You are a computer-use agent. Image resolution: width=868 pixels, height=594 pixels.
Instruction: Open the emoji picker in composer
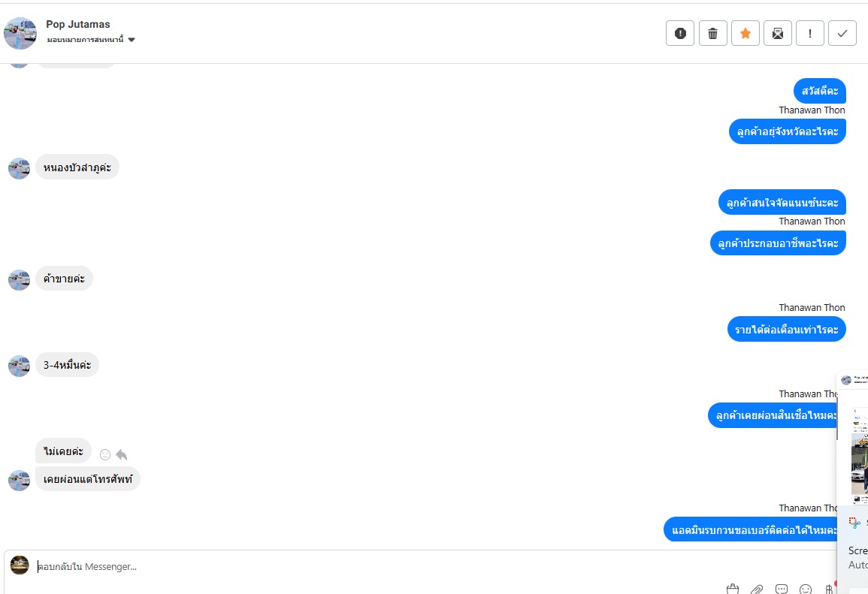pyautogui.click(x=806, y=589)
